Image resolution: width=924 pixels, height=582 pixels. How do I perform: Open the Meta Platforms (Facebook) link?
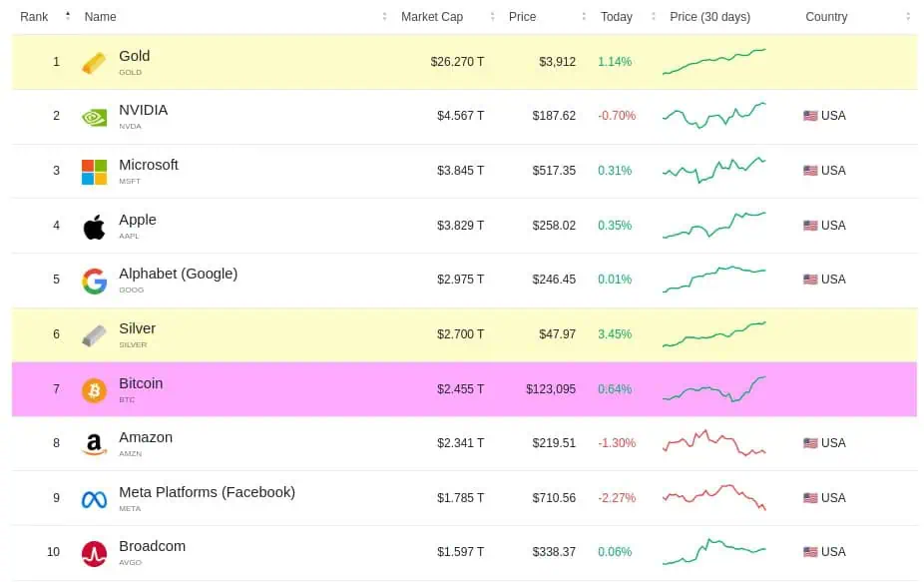(x=207, y=492)
